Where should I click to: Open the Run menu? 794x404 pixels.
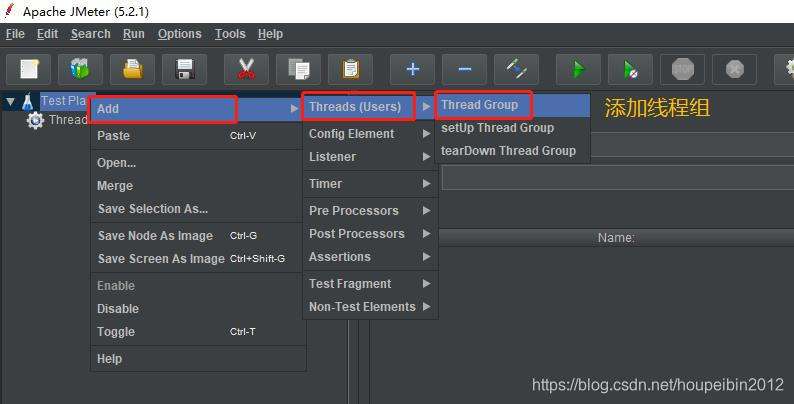[134, 34]
